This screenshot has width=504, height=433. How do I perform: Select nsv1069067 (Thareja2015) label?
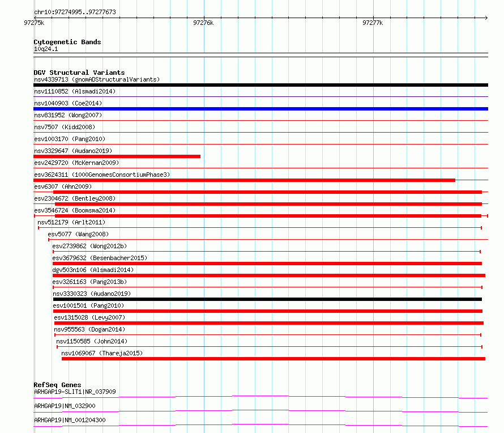click(x=102, y=353)
